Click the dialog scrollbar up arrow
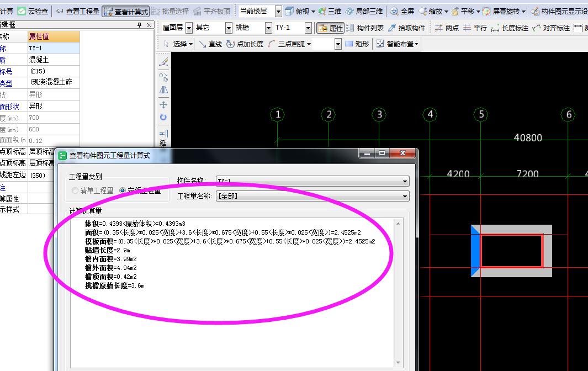 [x=398, y=224]
